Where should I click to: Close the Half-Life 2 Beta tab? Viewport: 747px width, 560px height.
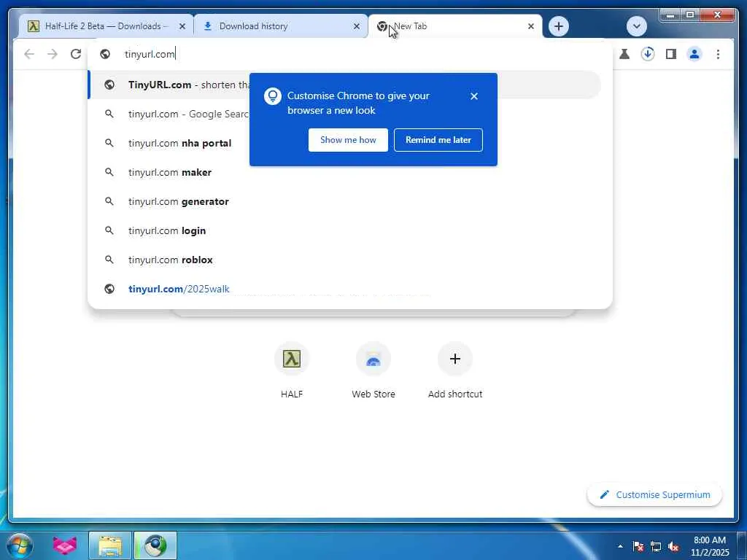(182, 27)
